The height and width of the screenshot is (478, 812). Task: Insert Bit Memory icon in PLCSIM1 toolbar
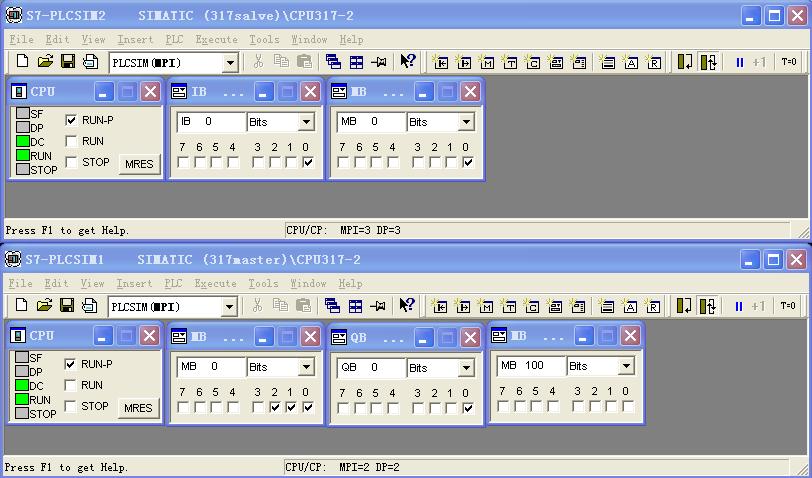[x=485, y=306]
